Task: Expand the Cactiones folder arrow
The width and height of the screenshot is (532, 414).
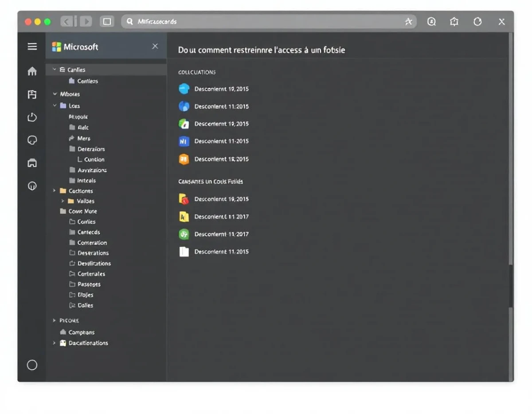Action: coord(55,191)
